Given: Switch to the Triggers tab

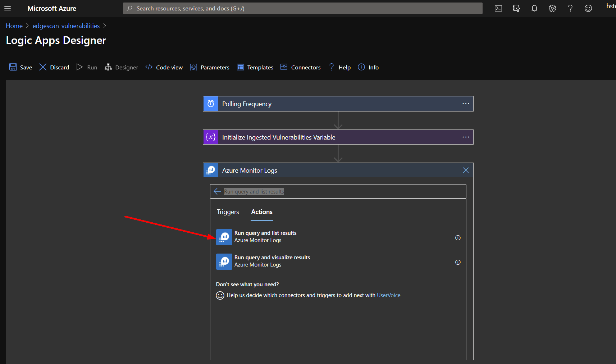Looking at the screenshot, I should point(228,212).
